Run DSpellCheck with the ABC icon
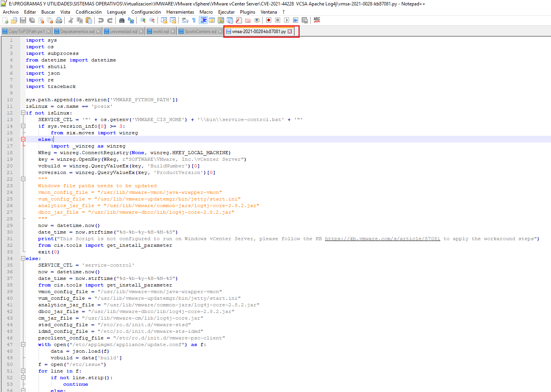The image size is (551, 392). [x=317, y=20]
